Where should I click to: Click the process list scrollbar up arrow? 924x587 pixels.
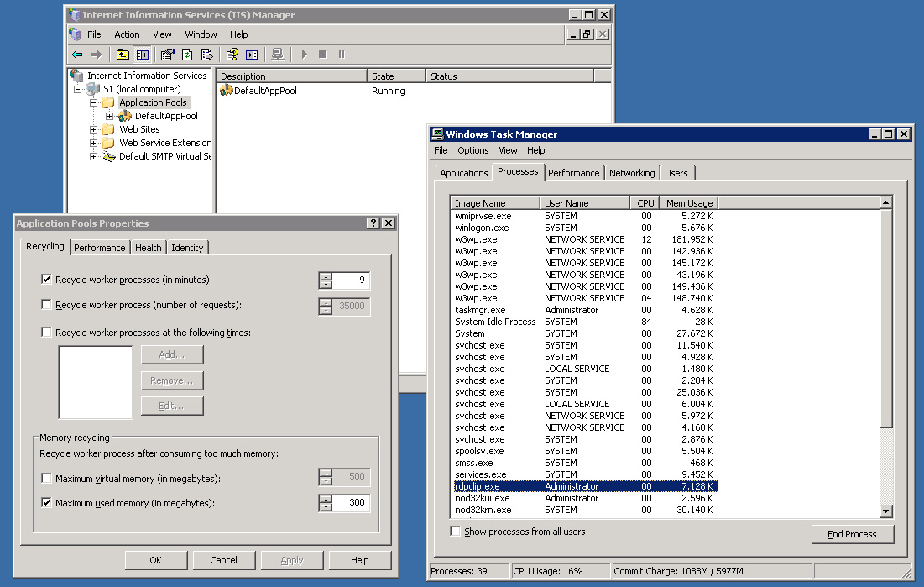pyautogui.click(x=885, y=202)
